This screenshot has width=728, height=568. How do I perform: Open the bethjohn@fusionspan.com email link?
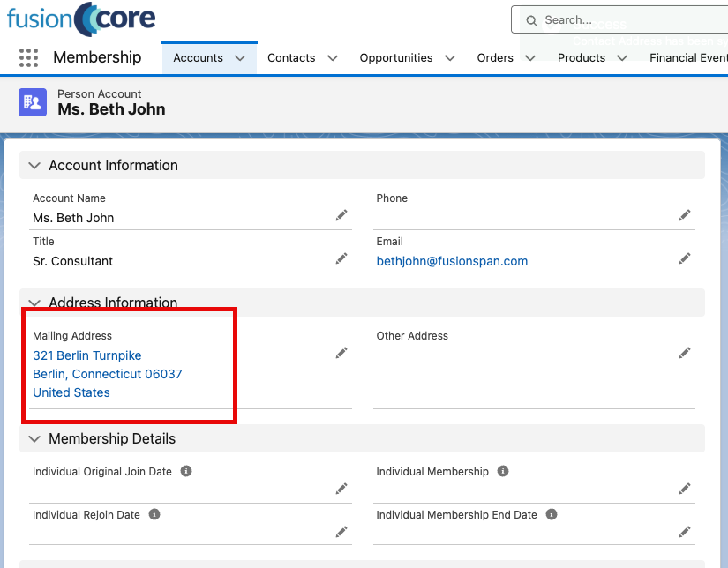tap(452, 261)
